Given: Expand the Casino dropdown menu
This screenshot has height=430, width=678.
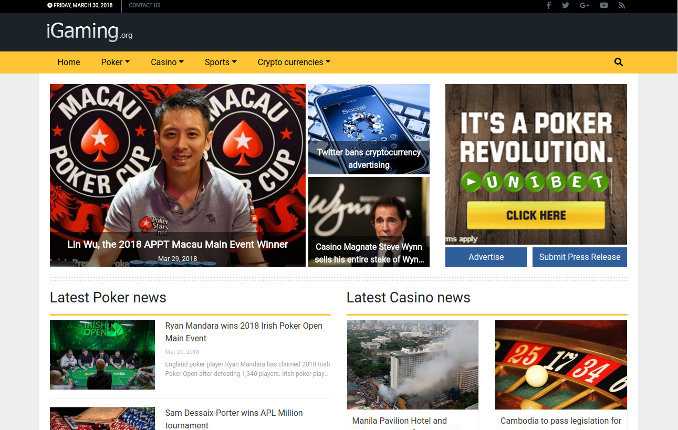Looking at the screenshot, I should click(x=167, y=62).
